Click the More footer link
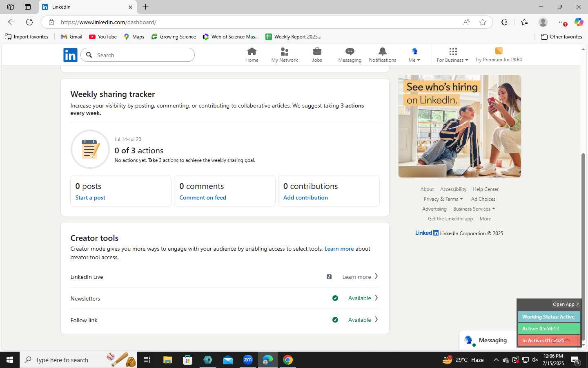The height and width of the screenshot is (368, 588). 485,219
